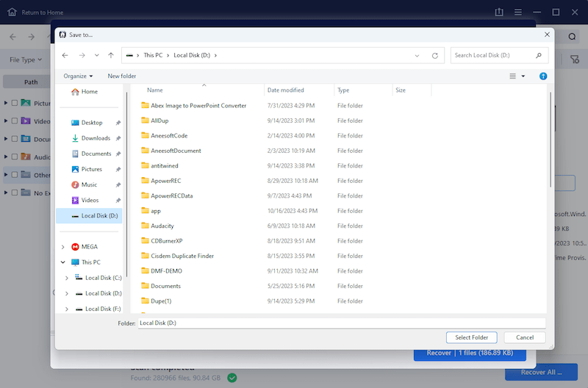Expand Local Disk (F:) tree node
The height and width of the screenshot is (388, 588).
(x=67, y=309)
